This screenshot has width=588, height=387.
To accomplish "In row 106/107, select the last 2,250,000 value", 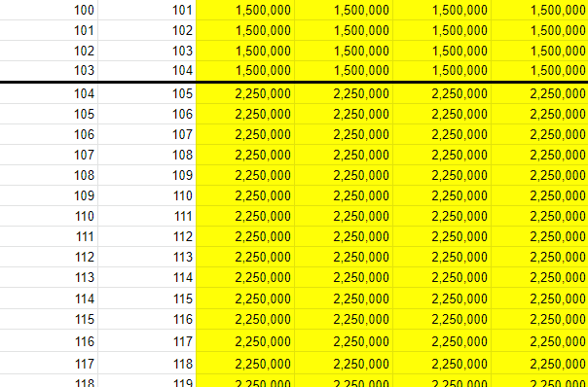I will 540,134.
